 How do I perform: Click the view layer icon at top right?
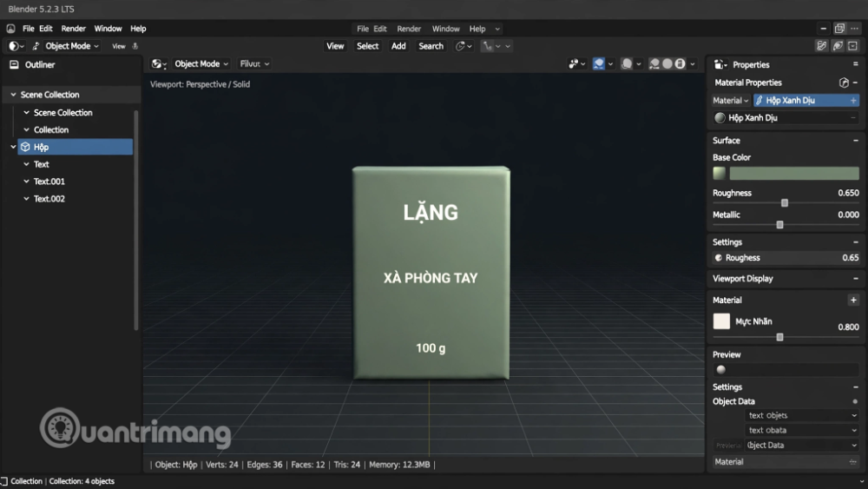(x=838, y=46)
